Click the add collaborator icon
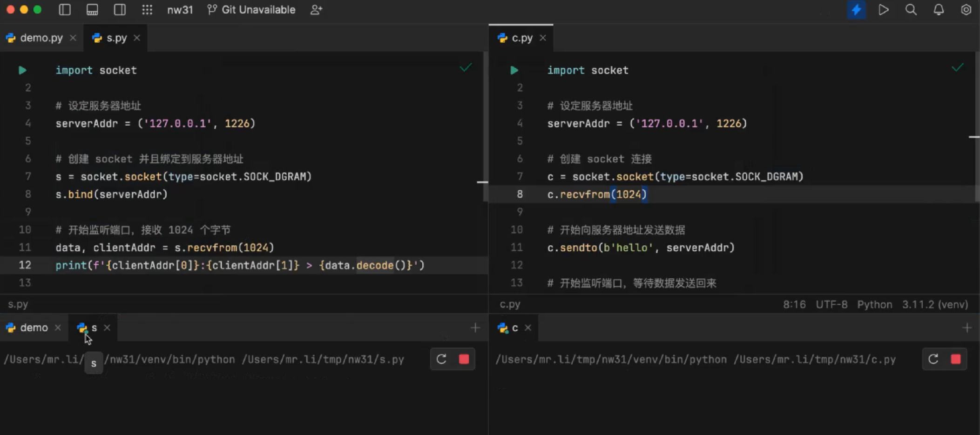 coord(316,10)
